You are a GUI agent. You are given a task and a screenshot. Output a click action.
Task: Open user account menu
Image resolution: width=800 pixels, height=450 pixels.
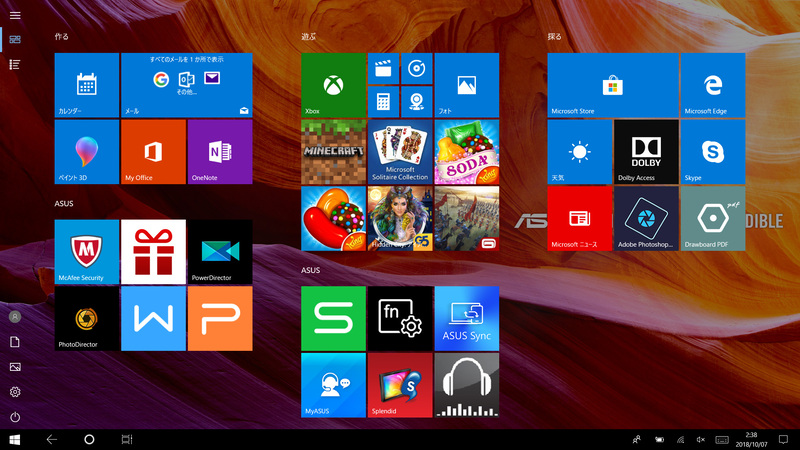15,317
